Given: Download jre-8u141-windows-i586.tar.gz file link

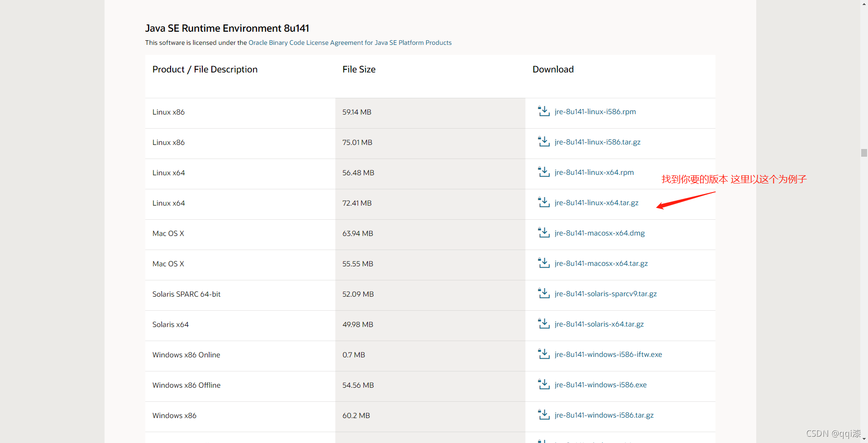Looking at the screenshot, I should click(604, 415).
